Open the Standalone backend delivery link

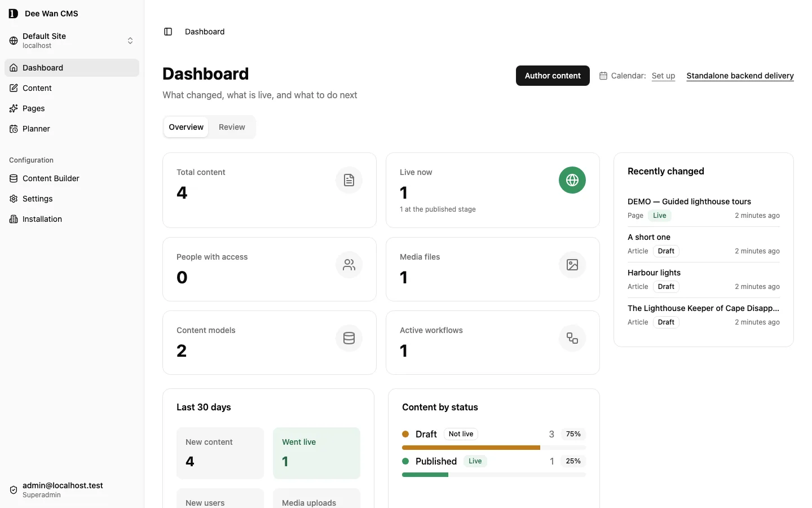(x=740, y=76)
